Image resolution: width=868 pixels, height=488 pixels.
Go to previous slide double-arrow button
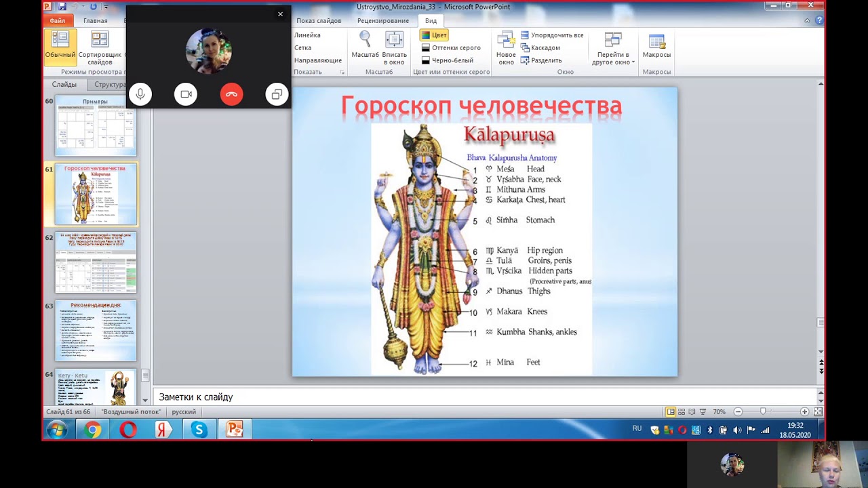click(821, 363)
